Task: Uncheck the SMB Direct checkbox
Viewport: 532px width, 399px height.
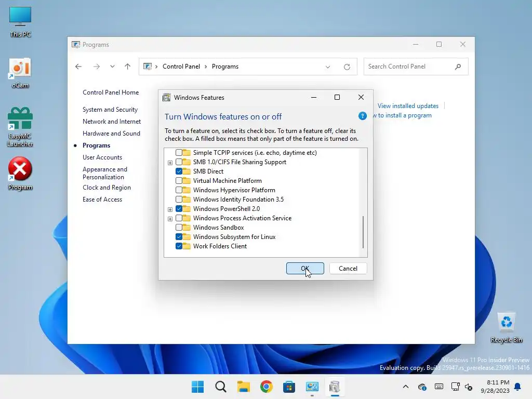Action: click(179, 171)
